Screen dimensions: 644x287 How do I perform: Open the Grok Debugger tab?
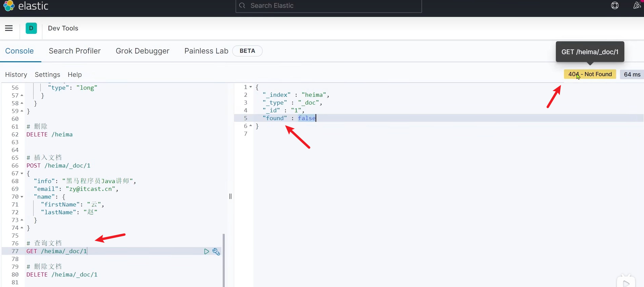[x=142, y=51]
